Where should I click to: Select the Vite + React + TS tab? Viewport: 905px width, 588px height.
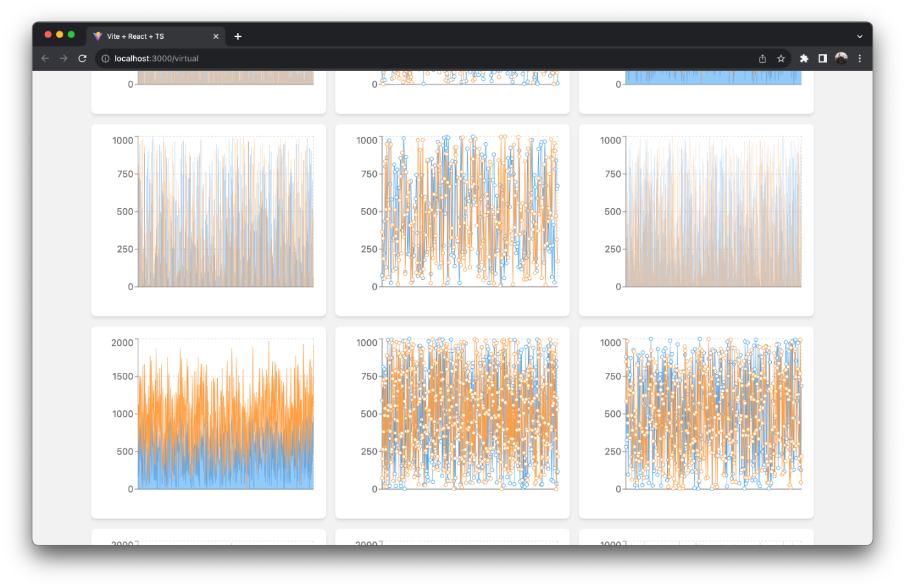pyautogui.click(x=156, y=36)
